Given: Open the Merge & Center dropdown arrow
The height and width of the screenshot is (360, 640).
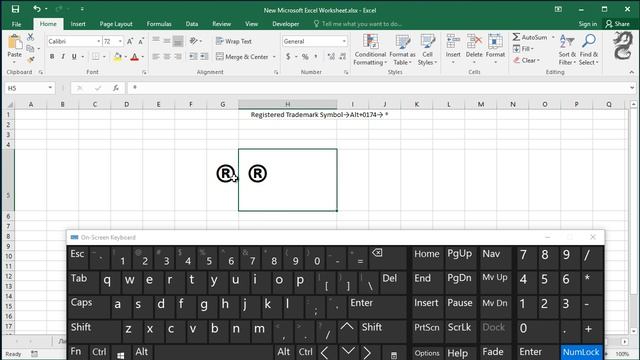Looking at the screenshot, I should (x=274, y=57).
